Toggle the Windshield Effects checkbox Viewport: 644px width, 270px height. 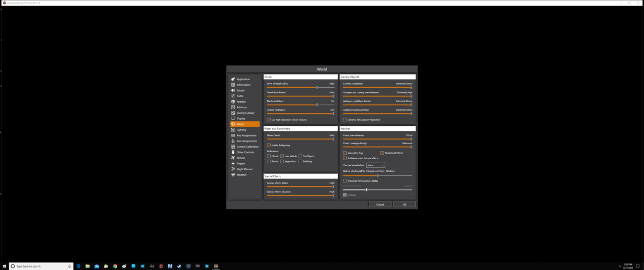[382, 153]
